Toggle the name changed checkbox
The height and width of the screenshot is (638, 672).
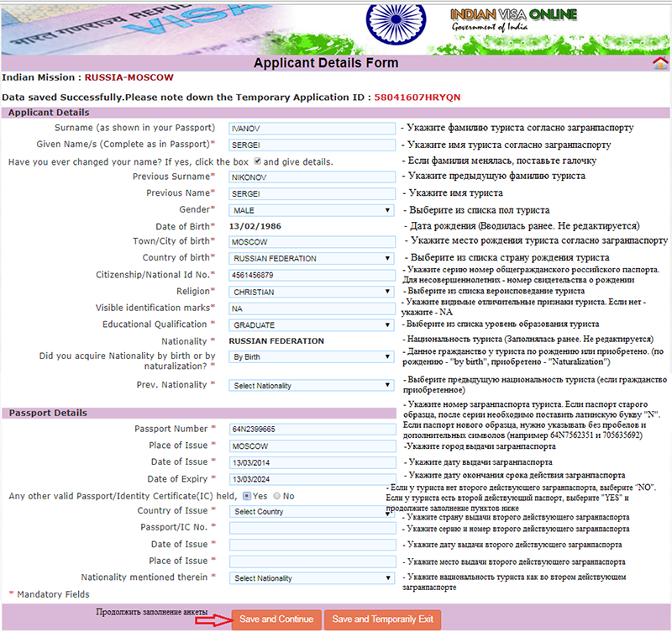258,161
